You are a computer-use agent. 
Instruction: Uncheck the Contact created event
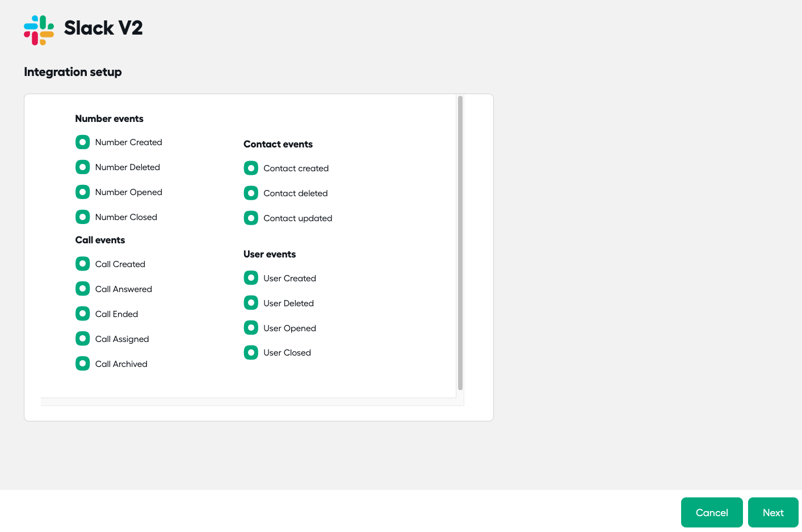click(x=251, y=168)
